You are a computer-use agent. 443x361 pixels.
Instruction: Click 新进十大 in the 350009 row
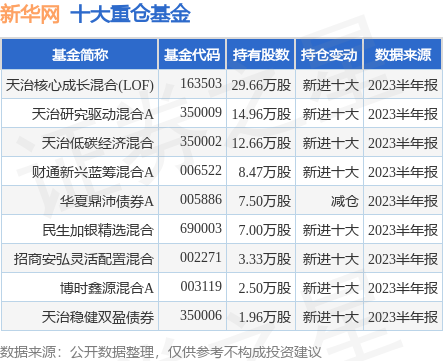coord(331,114)
